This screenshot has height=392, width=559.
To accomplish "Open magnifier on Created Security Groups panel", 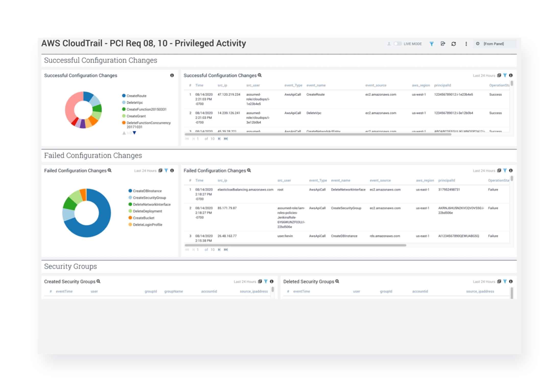I will click(98, 281).
